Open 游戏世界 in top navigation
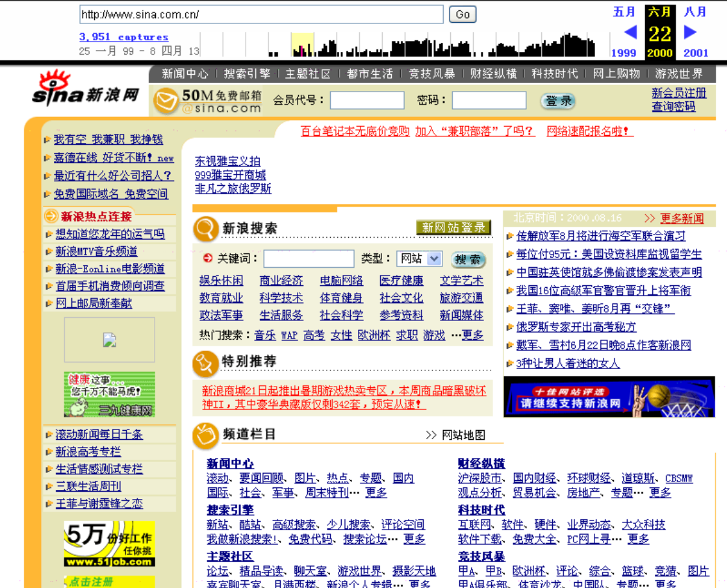Screen dimensions: 727x588 679,73
